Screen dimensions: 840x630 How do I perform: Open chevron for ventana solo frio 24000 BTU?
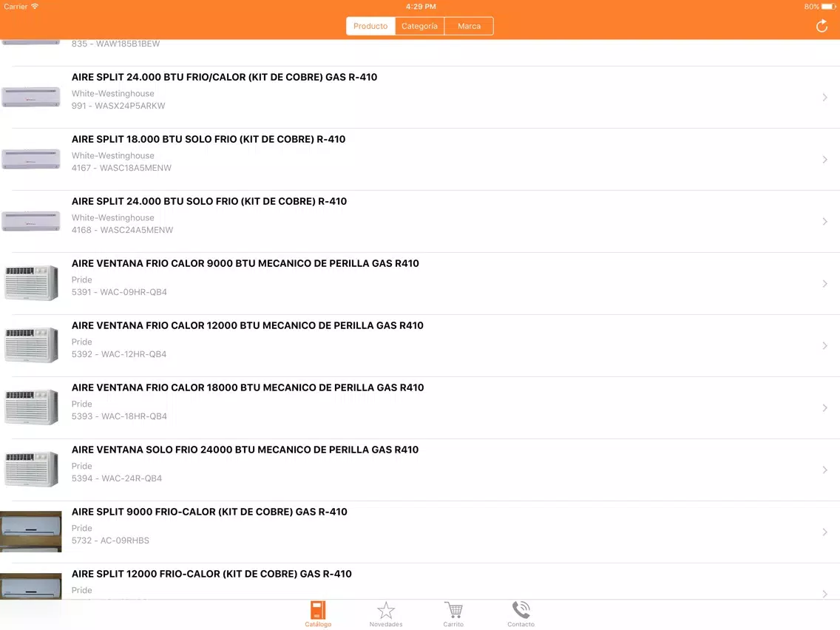tap(825, 470)
